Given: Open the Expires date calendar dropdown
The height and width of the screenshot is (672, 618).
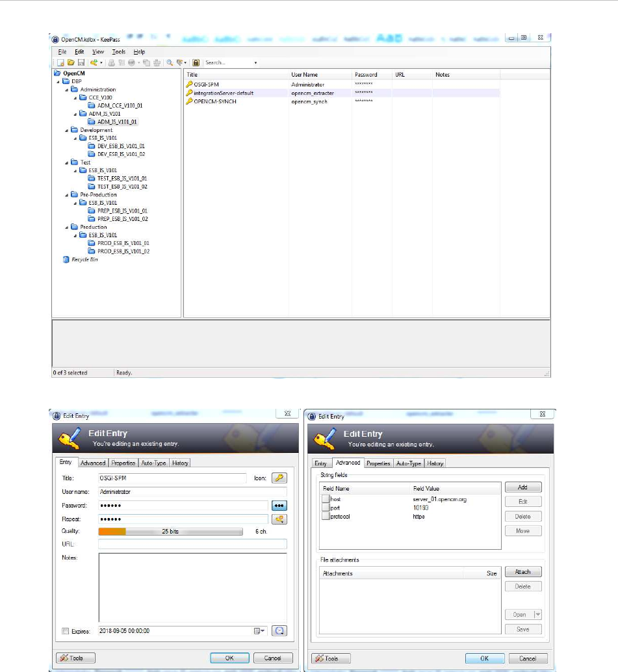Looking at the screenshot, I should pyautogui.click(x=259, y=631).
